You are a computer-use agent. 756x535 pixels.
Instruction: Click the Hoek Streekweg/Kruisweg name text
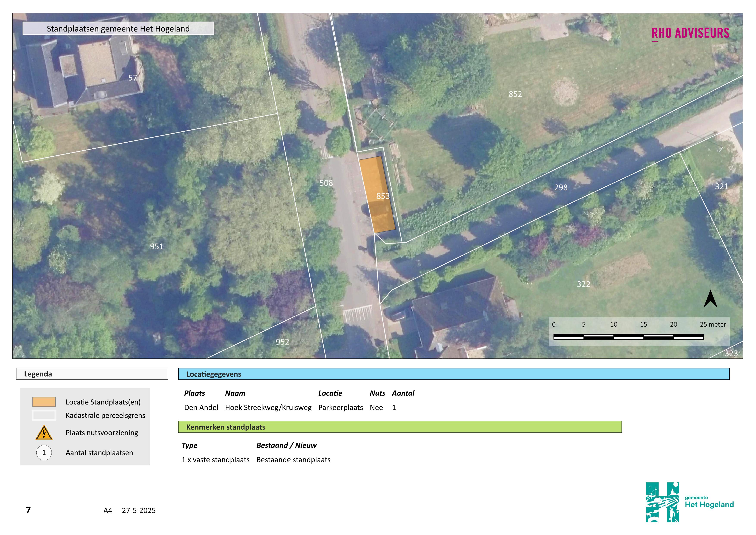(x=268, y=408)
